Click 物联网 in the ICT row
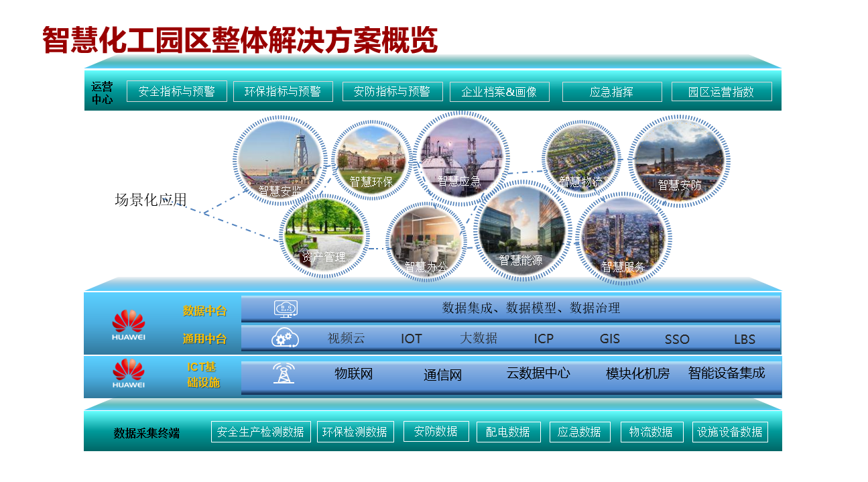 (x=354, y=374)
